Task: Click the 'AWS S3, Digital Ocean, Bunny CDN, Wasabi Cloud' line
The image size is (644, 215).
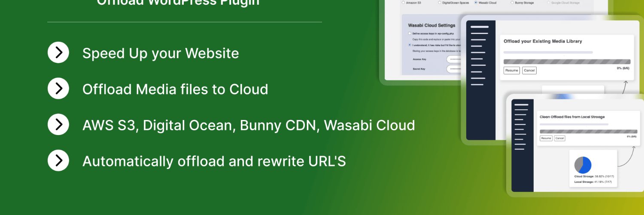Action: click(x=249, y=126)
